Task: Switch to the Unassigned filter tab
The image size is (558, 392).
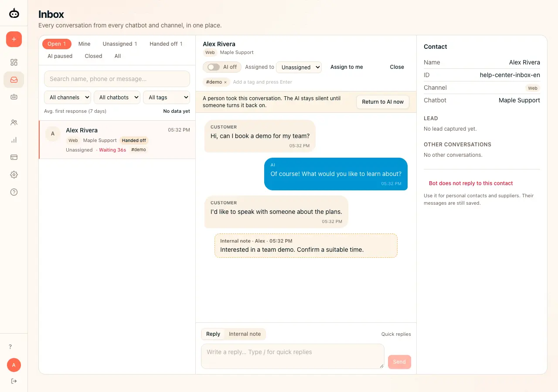Action: click(x=120, y=44)
